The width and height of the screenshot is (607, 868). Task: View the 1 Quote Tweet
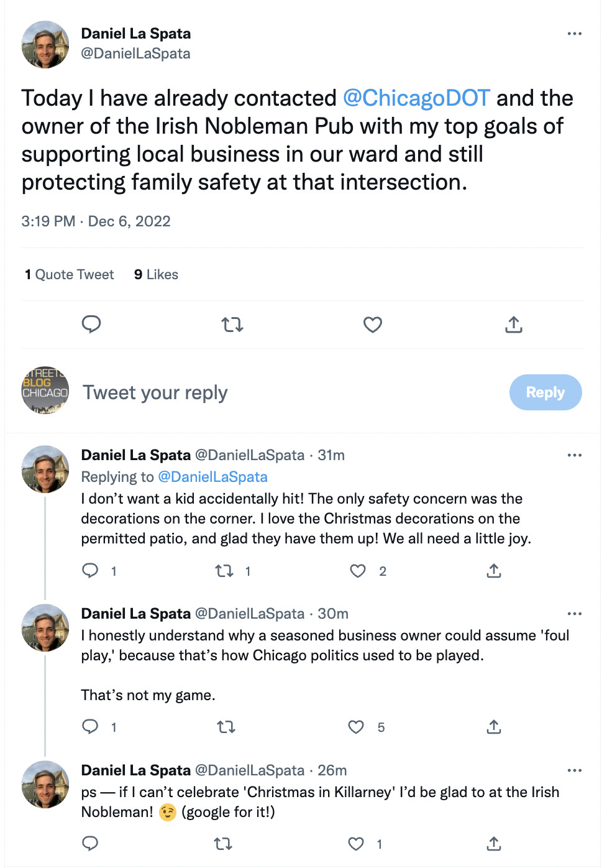70,275
